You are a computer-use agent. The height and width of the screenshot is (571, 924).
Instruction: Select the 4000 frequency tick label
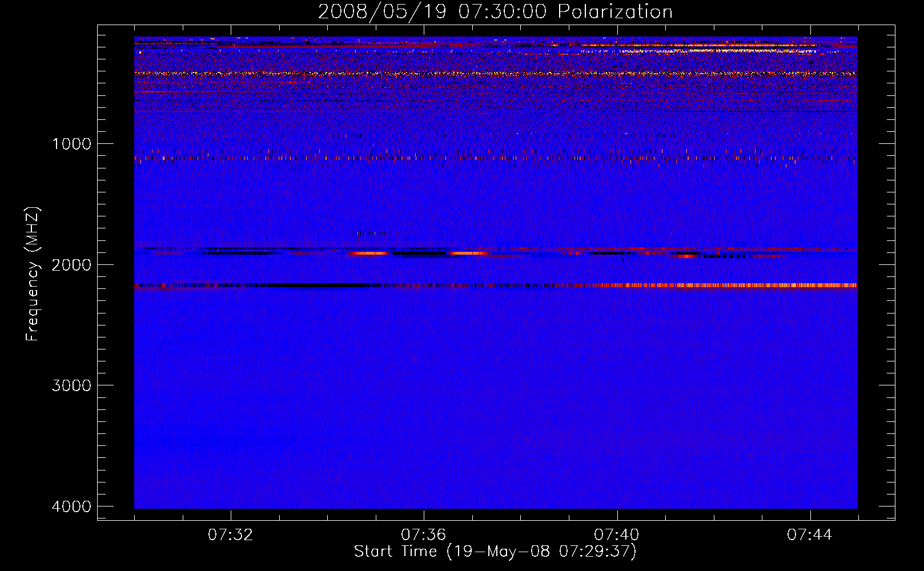[x=71, y=506]
